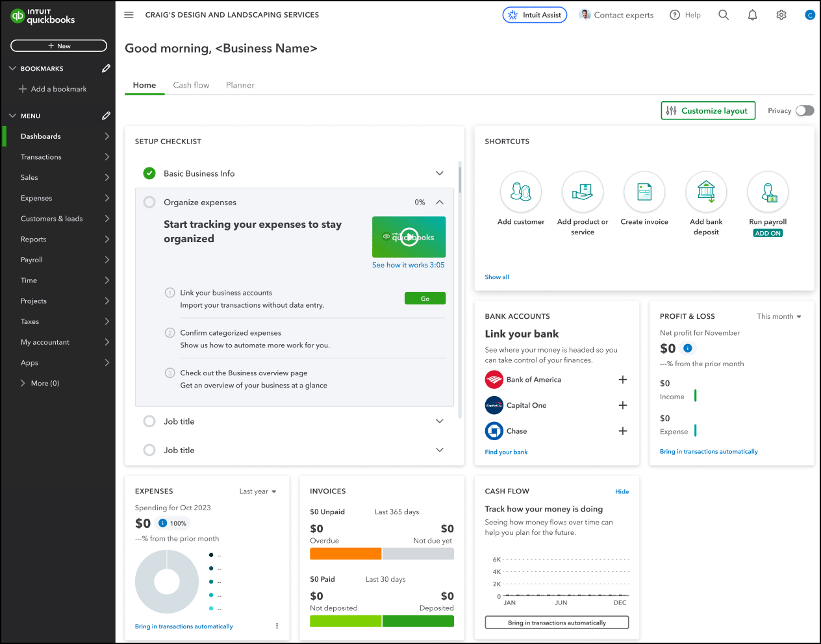Open Customers & leads in the sidebar
This screenshot has width=821, height=644.
click(x=58, y=219)
